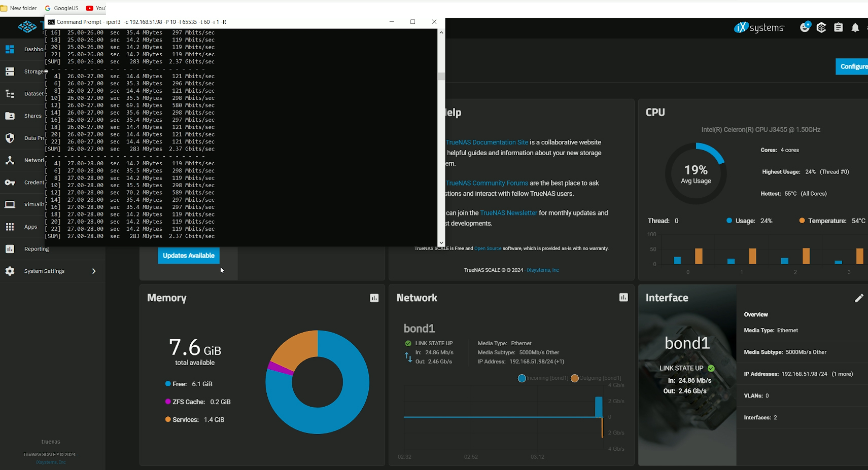Click the Command Prompt scrollbar down arrow
The width and height of the screenshot is (868, 470).
coord(441,243)
